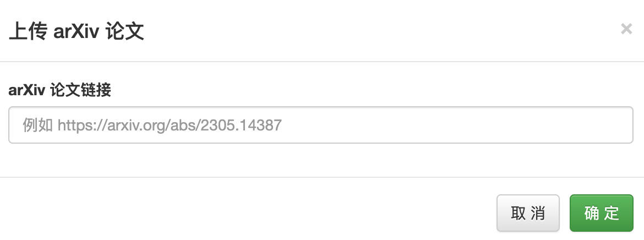Click the arXiv 论文链接 field label
This screenshot has height=240, width=644.
coord(60,90)
